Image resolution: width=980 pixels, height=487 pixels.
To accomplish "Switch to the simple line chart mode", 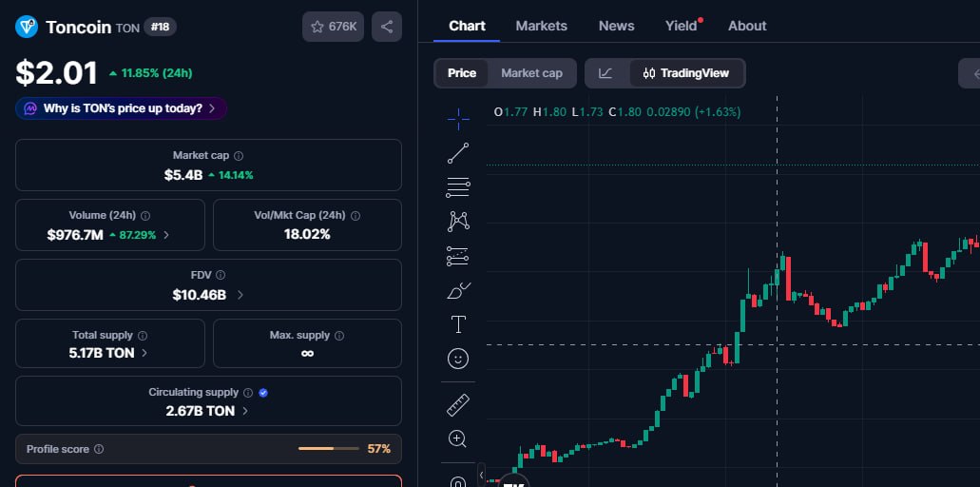I will (x=605, y=73).
